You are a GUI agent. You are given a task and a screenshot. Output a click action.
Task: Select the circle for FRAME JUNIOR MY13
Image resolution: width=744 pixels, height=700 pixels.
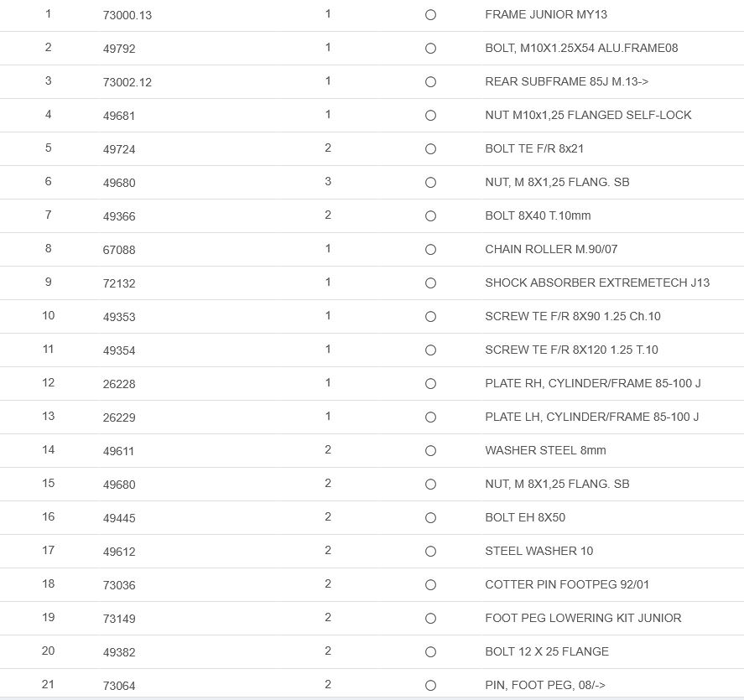click(x=430, y=15)
